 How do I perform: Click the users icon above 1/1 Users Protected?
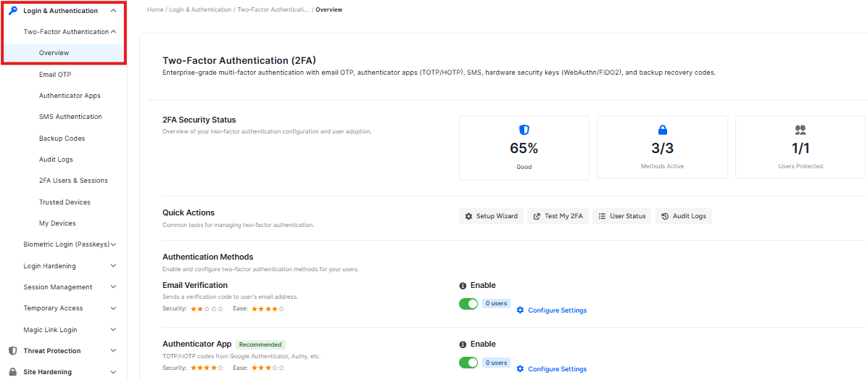point(800,130)
